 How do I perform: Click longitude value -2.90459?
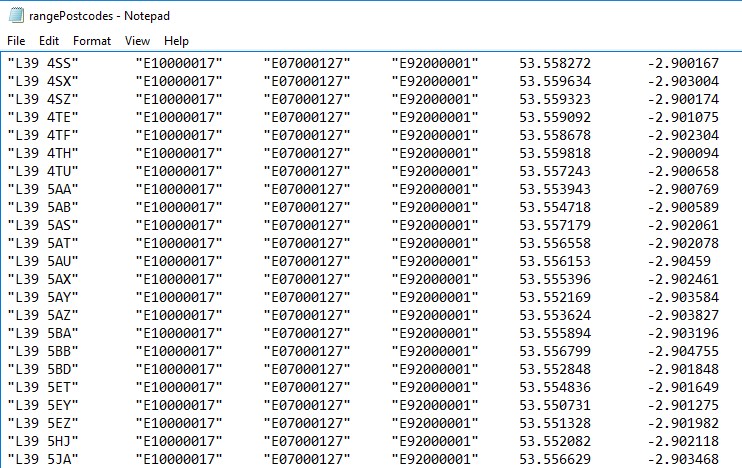pyautogui.click(x=679, y=261)
